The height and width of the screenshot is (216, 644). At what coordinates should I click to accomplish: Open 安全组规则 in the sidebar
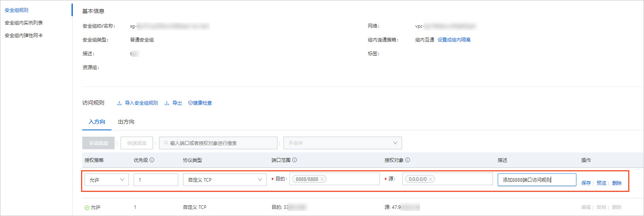pos(17,10)
